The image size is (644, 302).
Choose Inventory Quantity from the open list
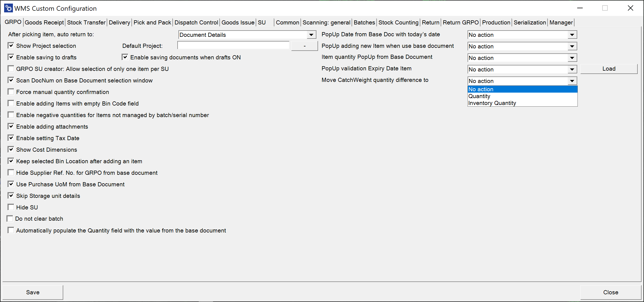pos(492,103)
